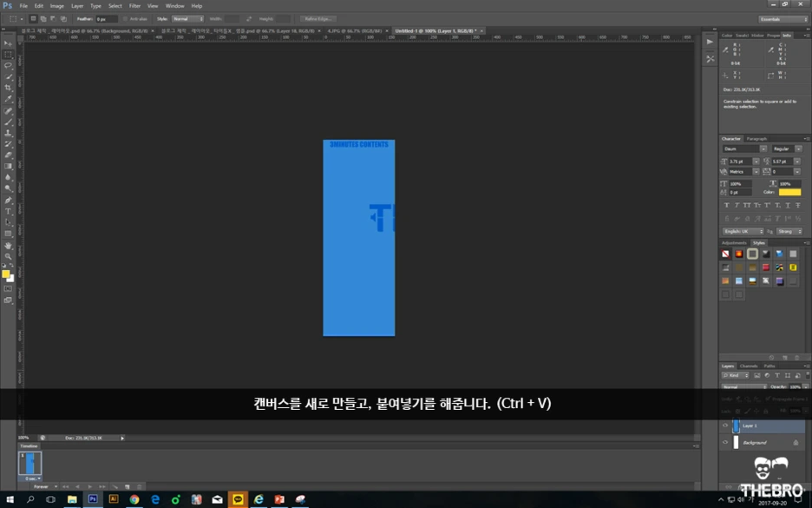Open the filter by Kind menu icon
812x508 pixels.
pos(729,376)
